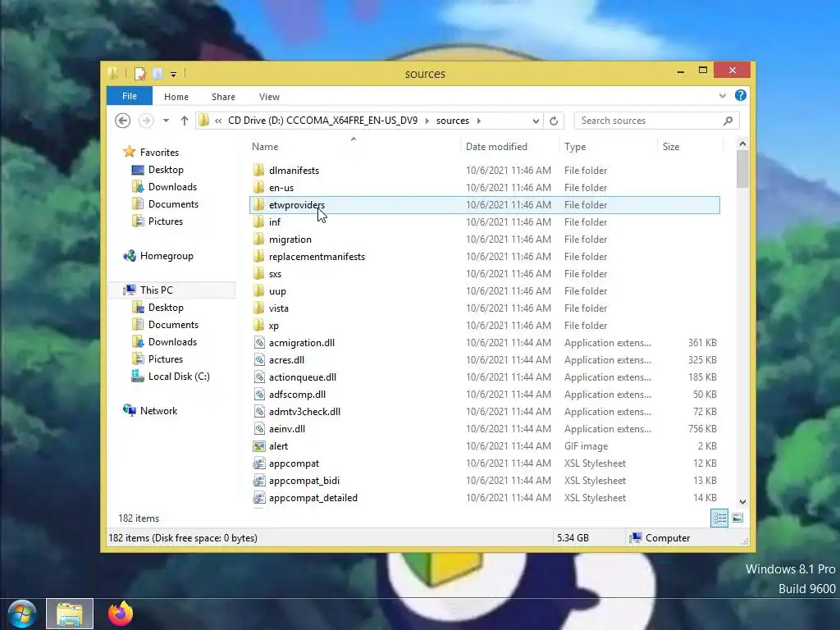Select the uup folder icon
The width and height of the screenshot is (840, 630).
point(258,291)
